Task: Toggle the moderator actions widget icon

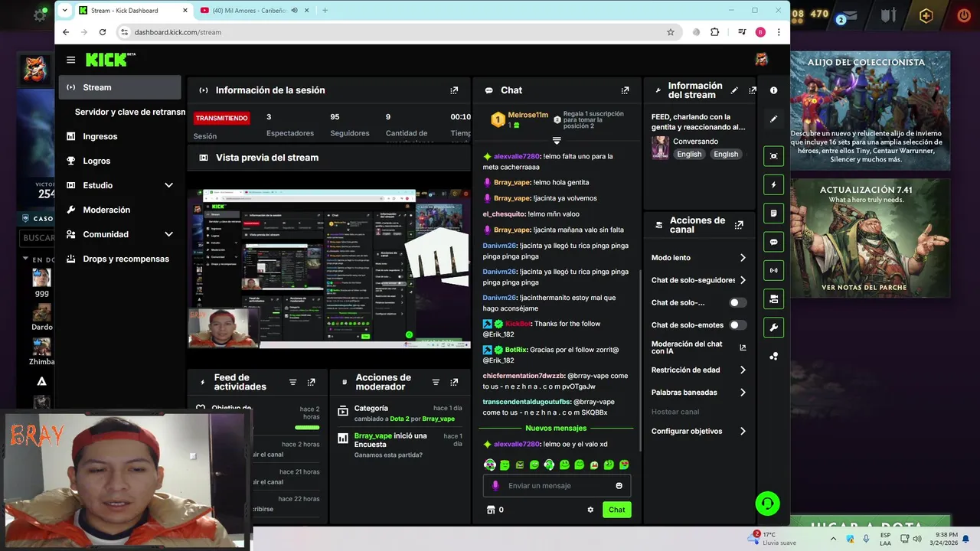Action: [773, 214]
